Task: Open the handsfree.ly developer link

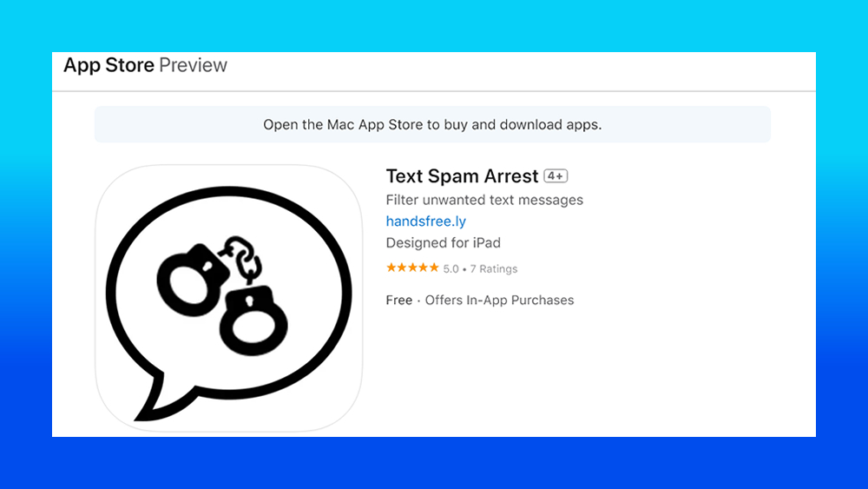Action: 425,221
